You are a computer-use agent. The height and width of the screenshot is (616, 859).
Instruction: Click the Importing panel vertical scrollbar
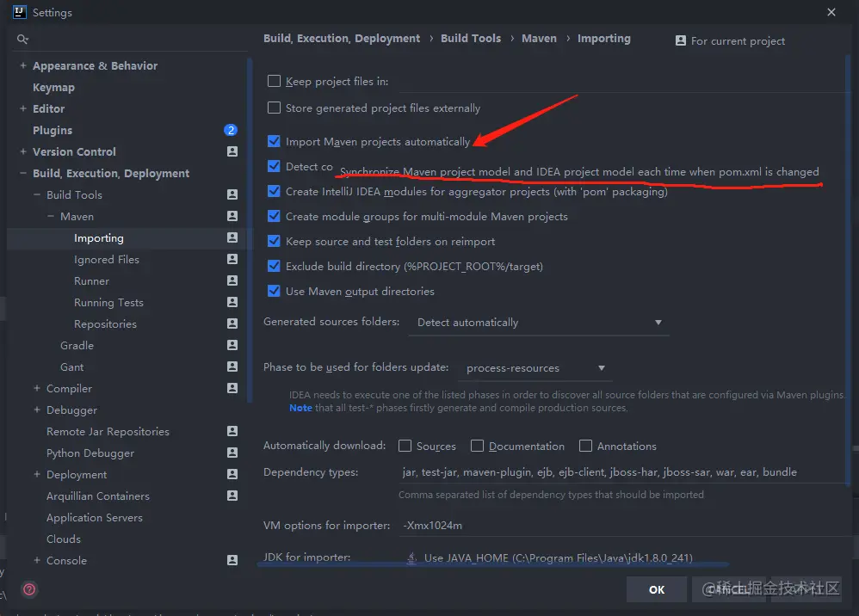coord(849,268)
